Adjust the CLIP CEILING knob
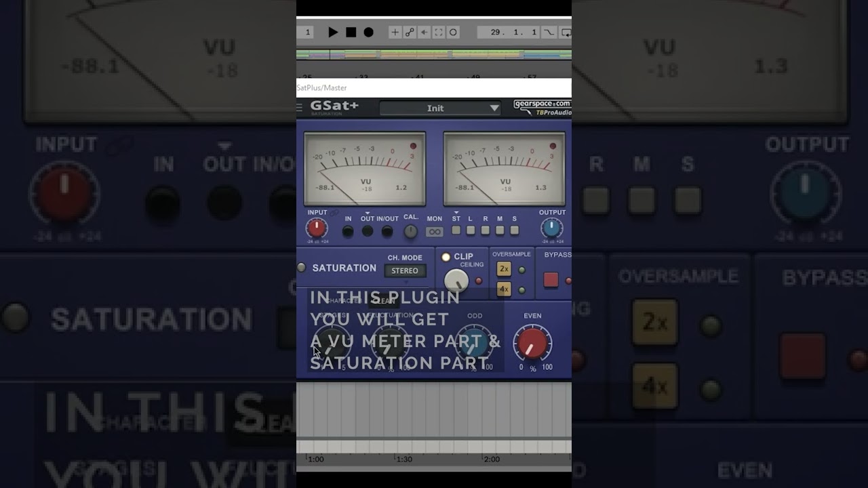868x488 pixels. tap(456, 281)
